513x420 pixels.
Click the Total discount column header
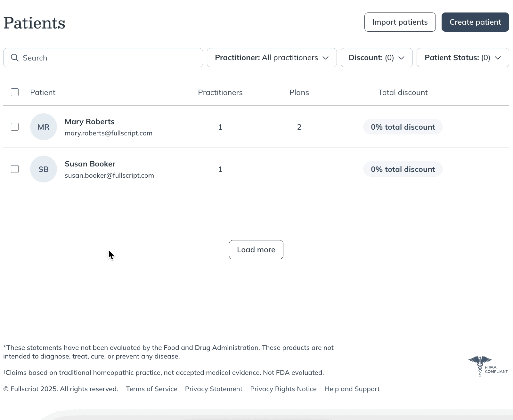403,93
